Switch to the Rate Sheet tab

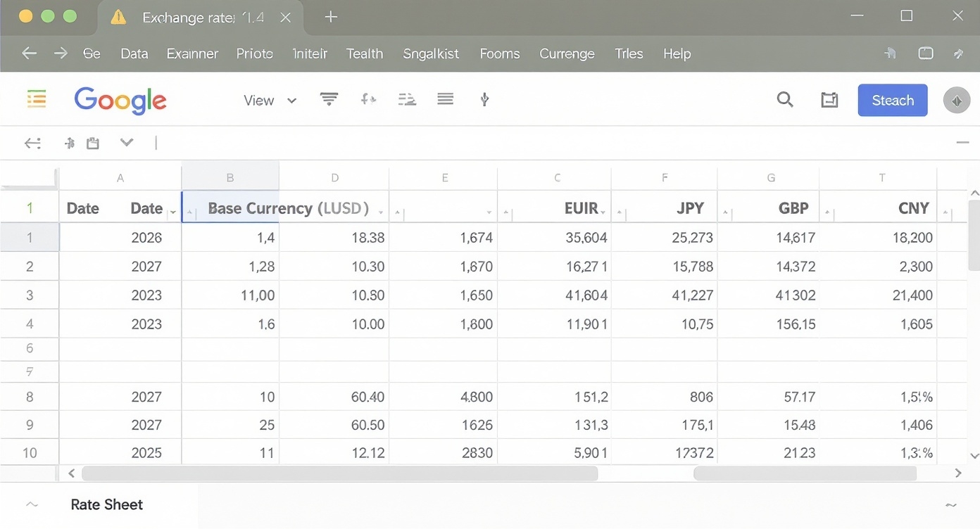107,504
